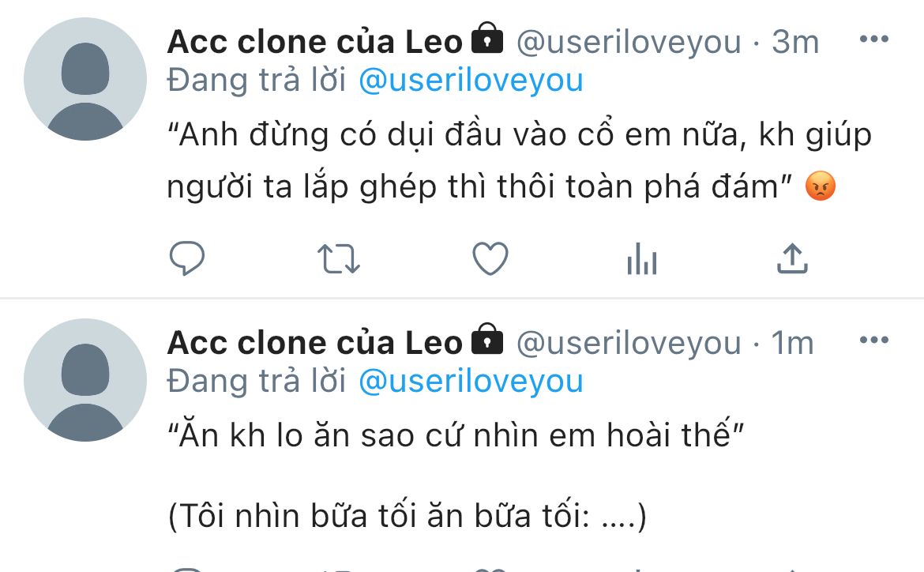Share the tweet posted 3m ago
This screenshot has width=924, height=572.
(792, 258)
